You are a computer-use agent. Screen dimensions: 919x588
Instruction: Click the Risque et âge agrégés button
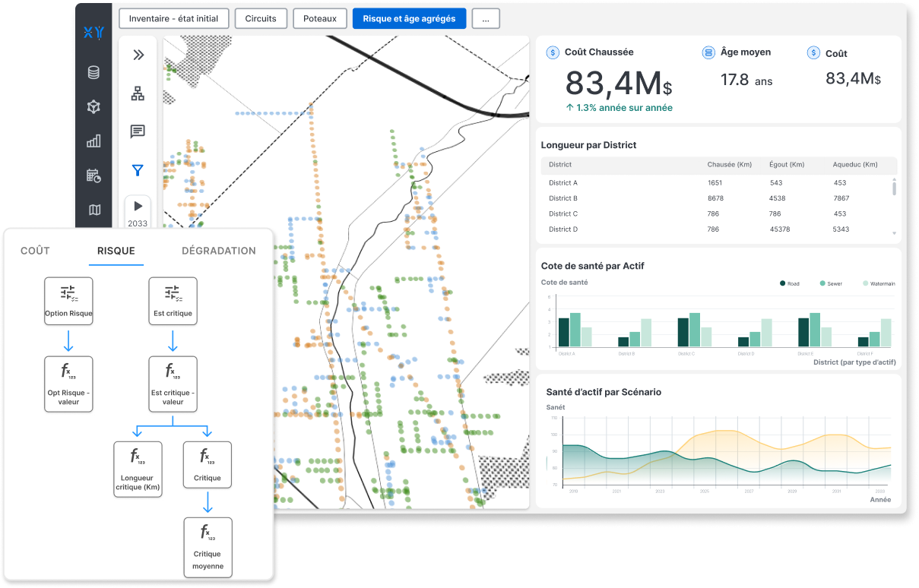pos(409,19)
